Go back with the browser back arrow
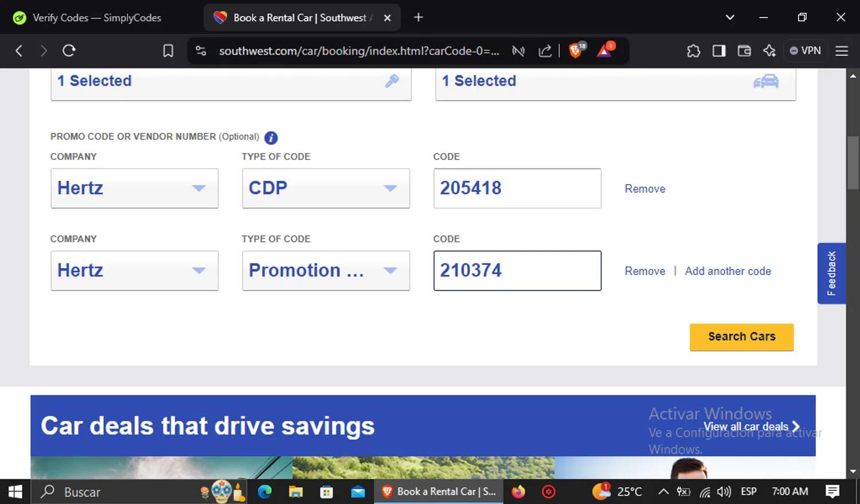Screen dimensions: 860x504 coord(19,50)
